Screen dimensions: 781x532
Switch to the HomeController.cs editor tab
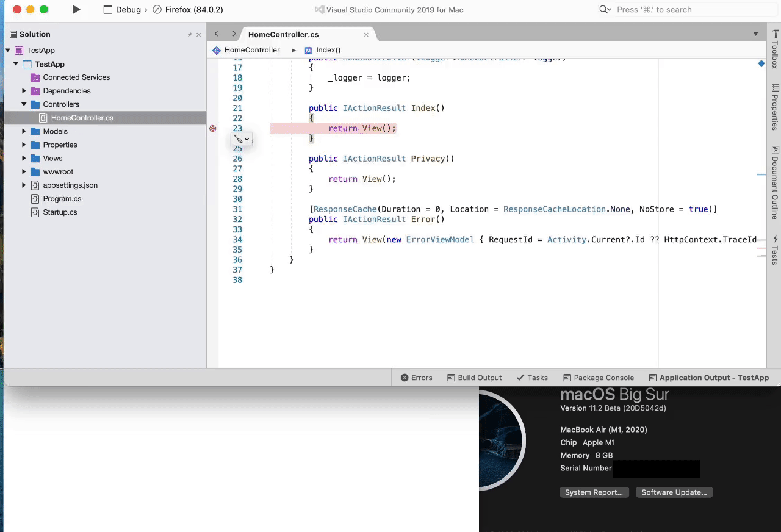coord(308,34)
